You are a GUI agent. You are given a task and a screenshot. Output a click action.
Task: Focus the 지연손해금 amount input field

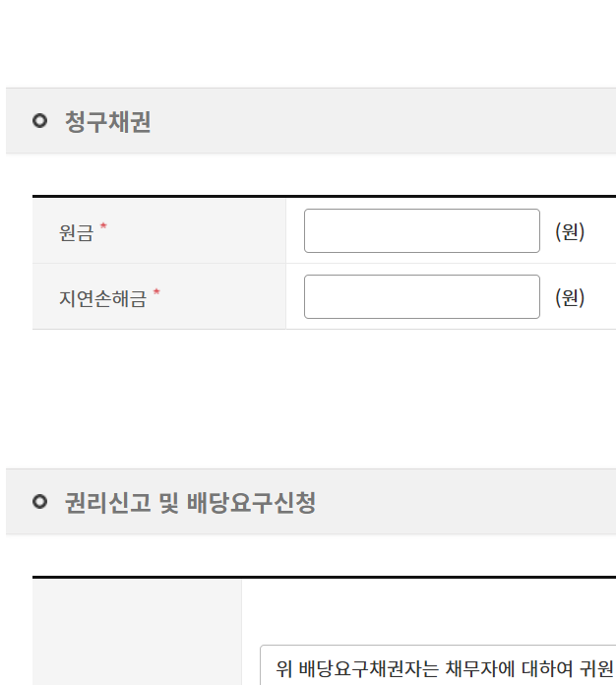point(421,297)
